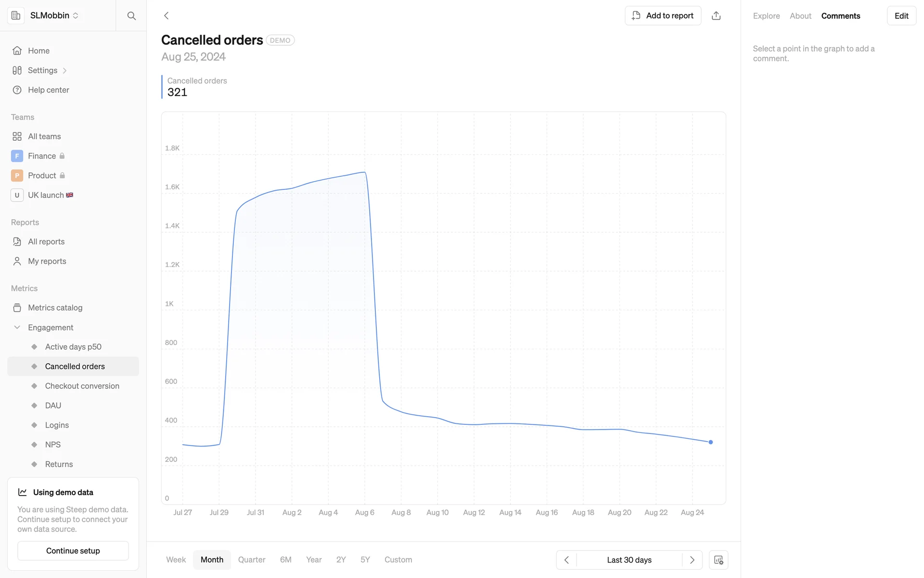This screenshot has height=578, width=924.
Task: Open the Metrics catalog
Action: pyautogui.click(x=55, y=308)
